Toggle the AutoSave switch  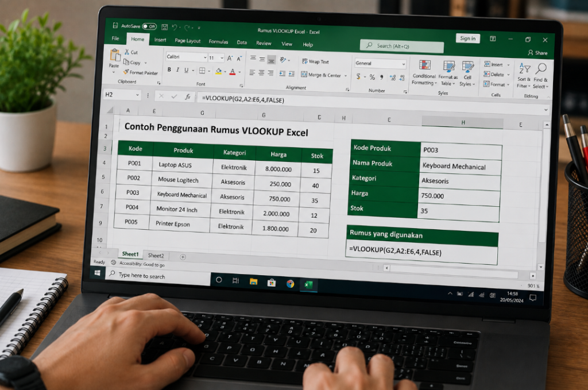[x=149, y=26]
